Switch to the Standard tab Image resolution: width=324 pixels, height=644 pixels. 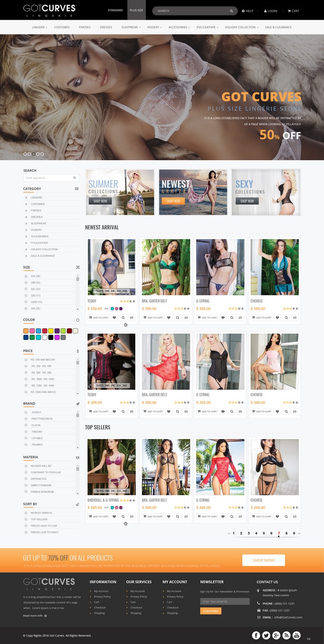[x=115, y=10]
